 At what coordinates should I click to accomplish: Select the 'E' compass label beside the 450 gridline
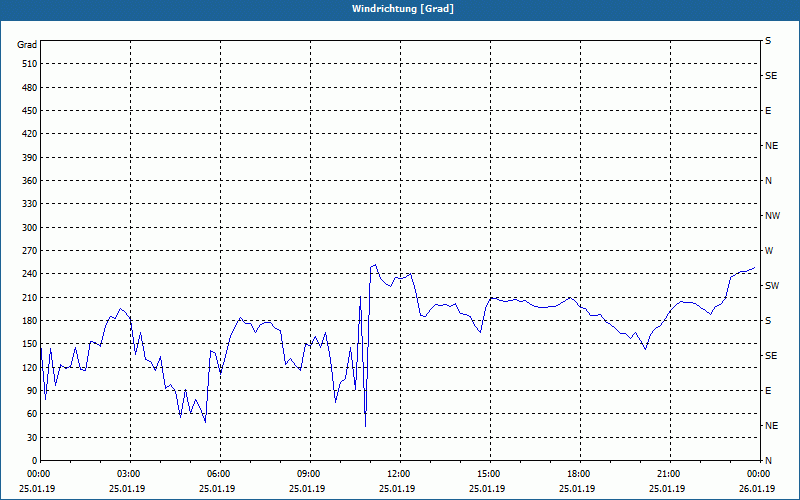768,111
